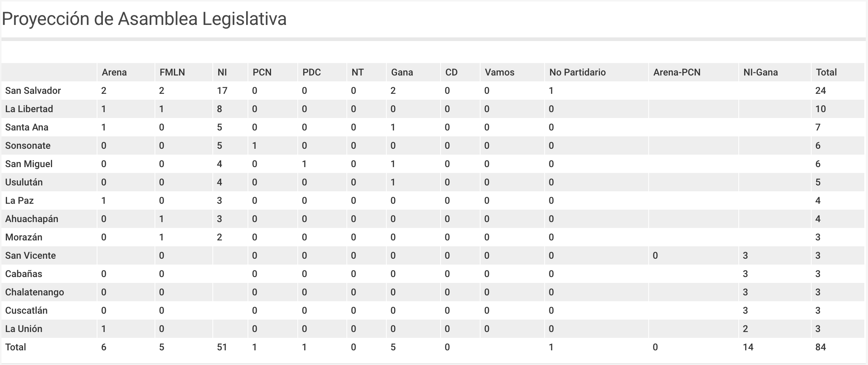Screen dimensions: 868x365
Task: Click the NI column header
Action: [222, 72]
